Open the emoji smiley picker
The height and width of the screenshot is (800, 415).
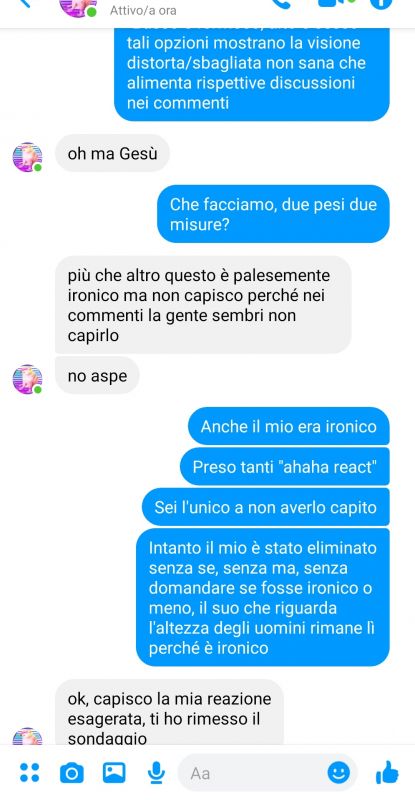[x=339, y=772]
